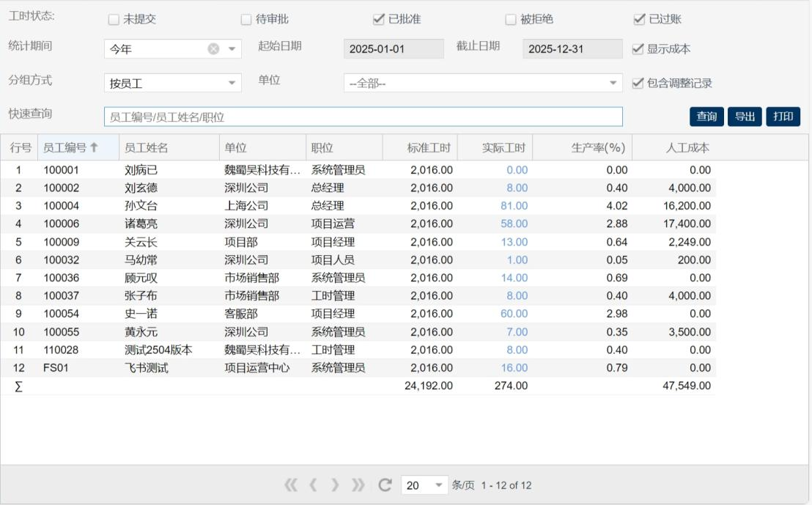Go to the next page arrow
The height and width of the screenshot is (505, 812).
click(x=336, y=485)
